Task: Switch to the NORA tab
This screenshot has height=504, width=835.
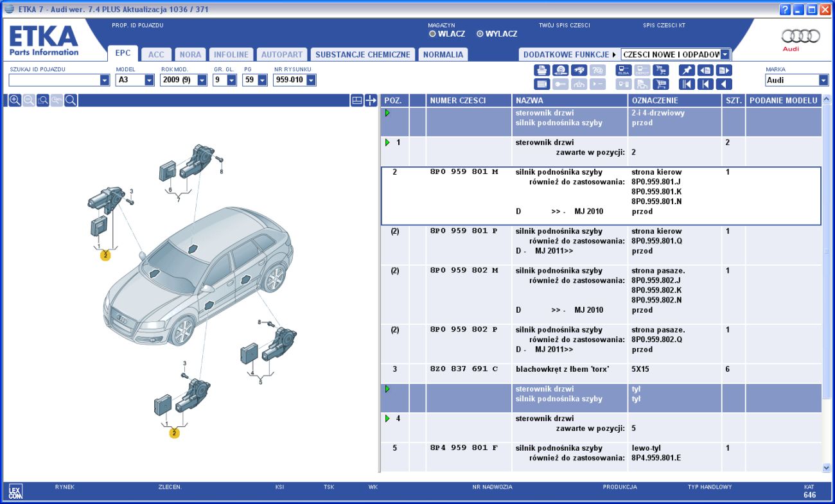Action: pyautogui.click(x=190, y=55)
